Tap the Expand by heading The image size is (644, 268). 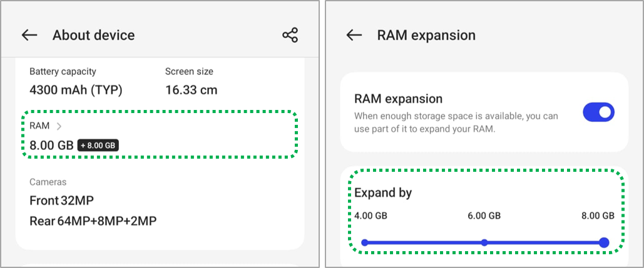click(383, 192)
